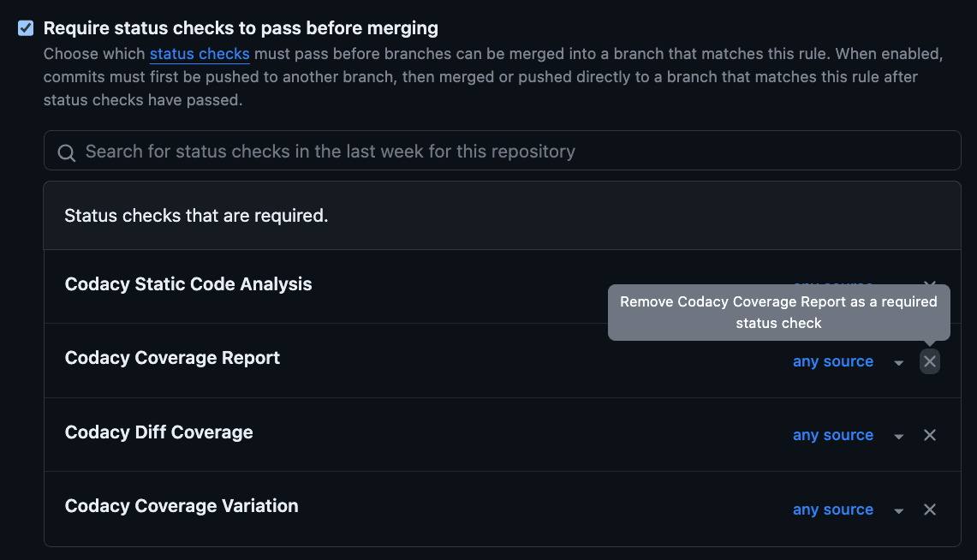The image size is (977, 560).
Task: Remove Codacy Diff Coverage status check
Action: (x=930, y=434)
